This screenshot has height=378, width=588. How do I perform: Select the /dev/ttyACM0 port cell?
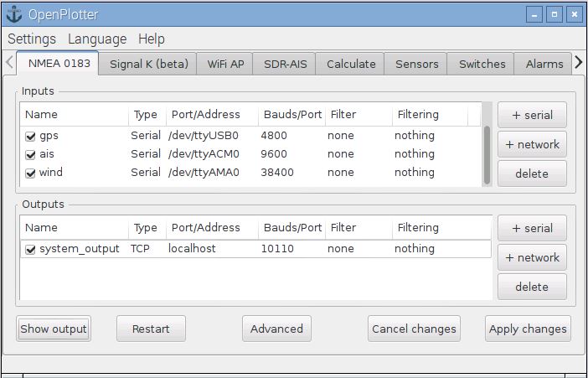(x=204, y=154)
